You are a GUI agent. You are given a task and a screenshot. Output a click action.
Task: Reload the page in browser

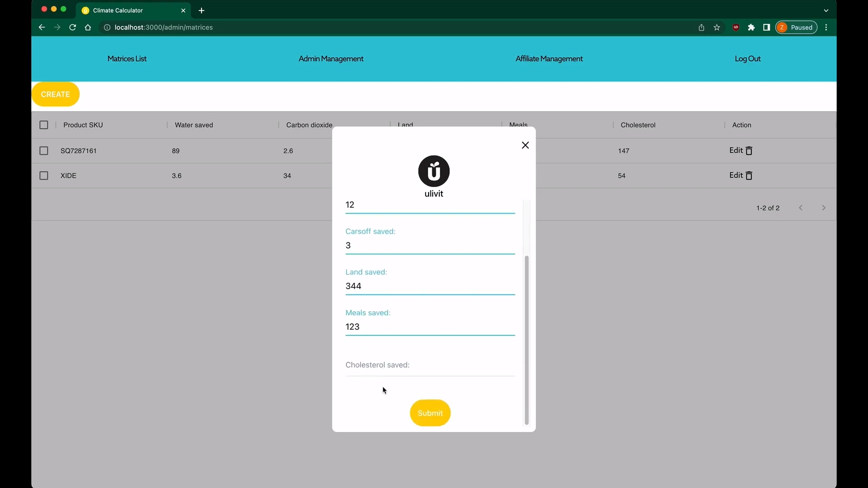point(72,28)
